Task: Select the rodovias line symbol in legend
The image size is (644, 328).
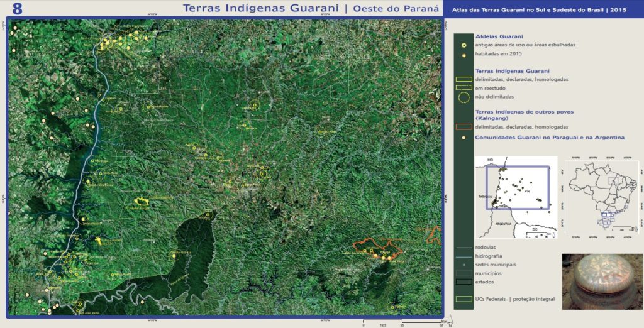Action: 464,248
